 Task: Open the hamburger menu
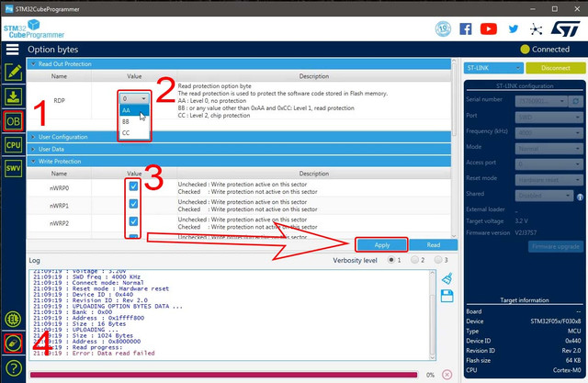coord(12,49)
